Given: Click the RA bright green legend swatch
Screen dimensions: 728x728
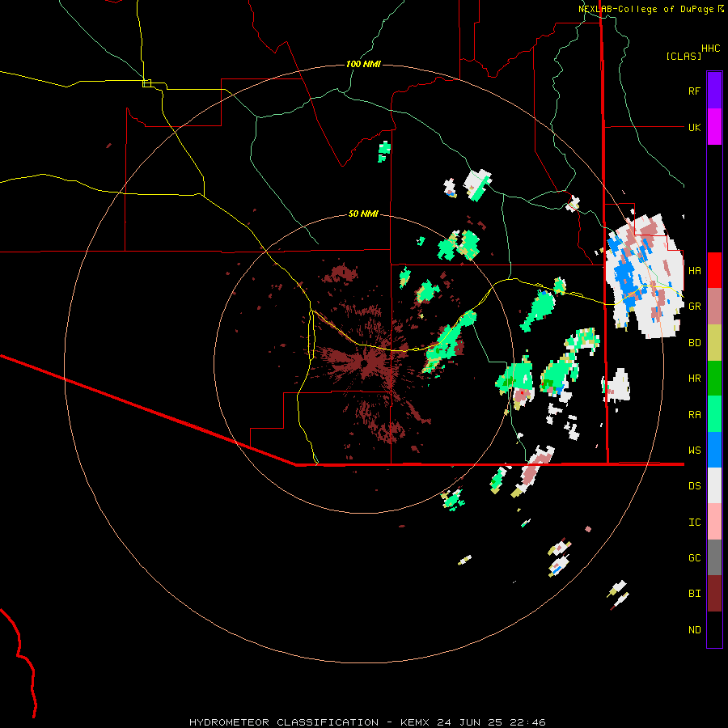Looking at the screenshot, I should coord(714,414).
